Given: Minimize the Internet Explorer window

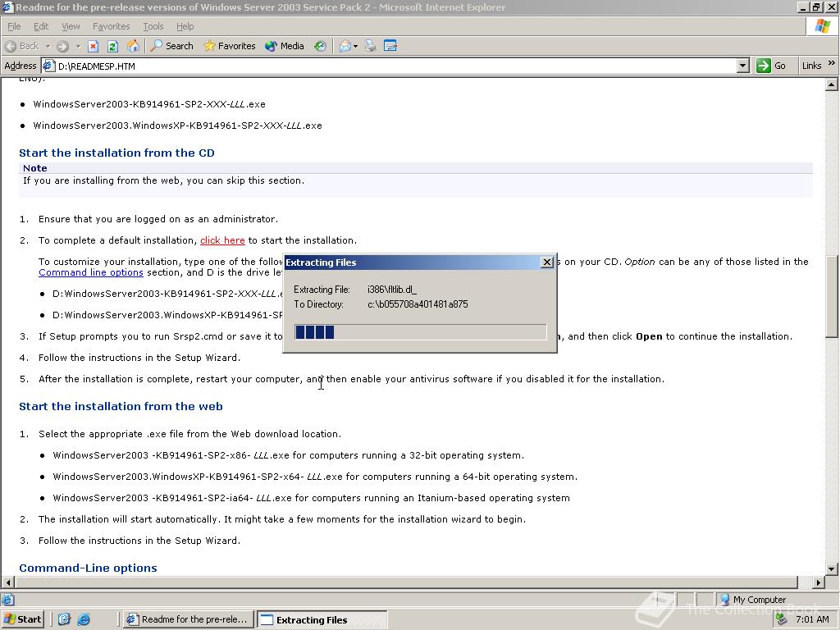Looking at the screenshot, I should pyautogui.click(x=803, y=7).
